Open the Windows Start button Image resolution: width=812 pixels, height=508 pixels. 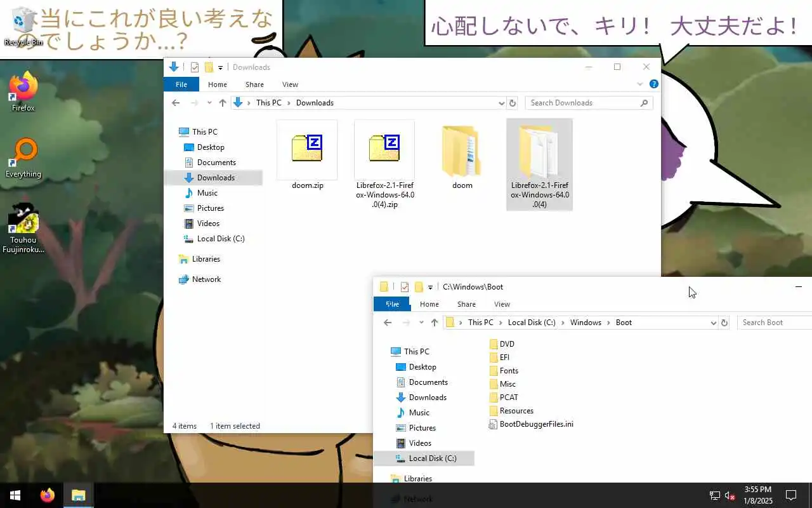pyautogui.click(x=15, y=495)
